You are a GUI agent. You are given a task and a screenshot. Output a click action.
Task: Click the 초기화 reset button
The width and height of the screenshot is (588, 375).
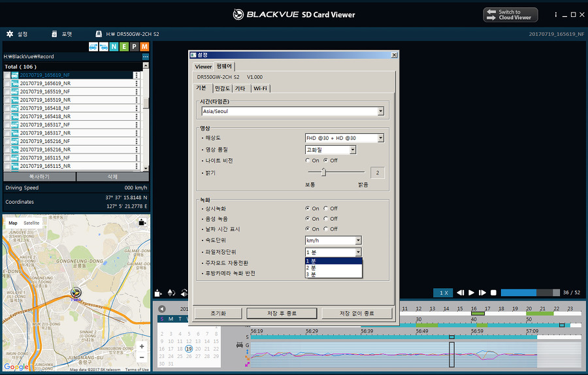coord(218,314)
